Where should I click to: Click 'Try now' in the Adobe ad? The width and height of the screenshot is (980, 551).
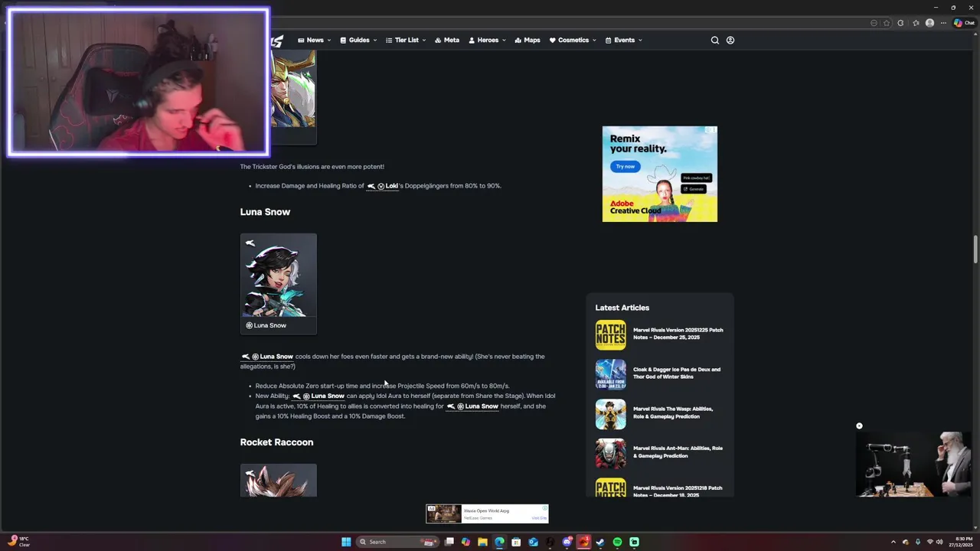(x=625, y=166)
